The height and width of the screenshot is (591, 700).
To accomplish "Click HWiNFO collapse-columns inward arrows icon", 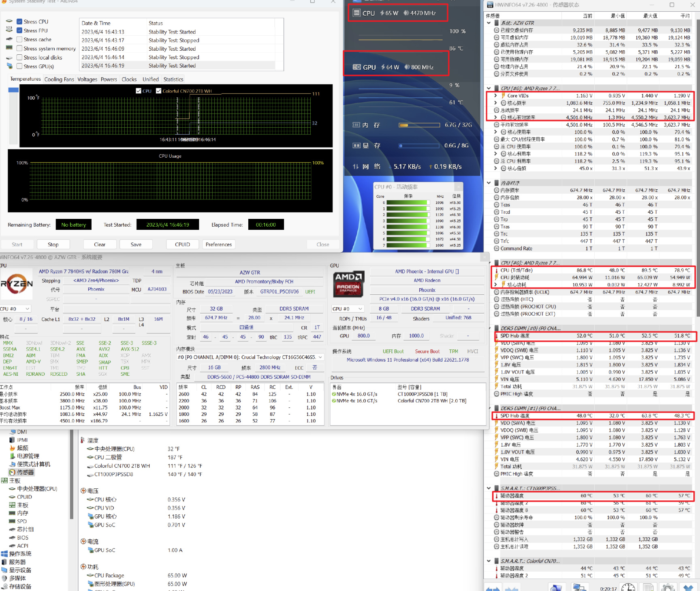I will point(512,588).
